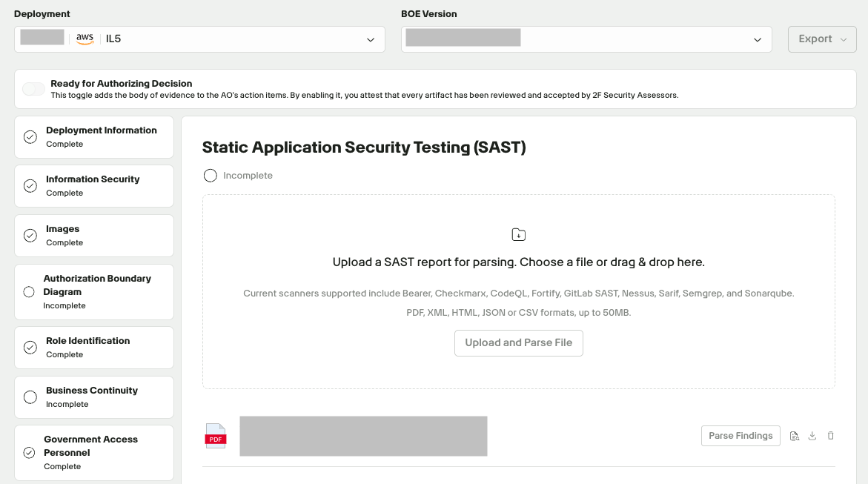The width and height of the screenshot is (868, 484).
Task: Open Authorization Boundary Diagram section
Action: coord(94,292)
